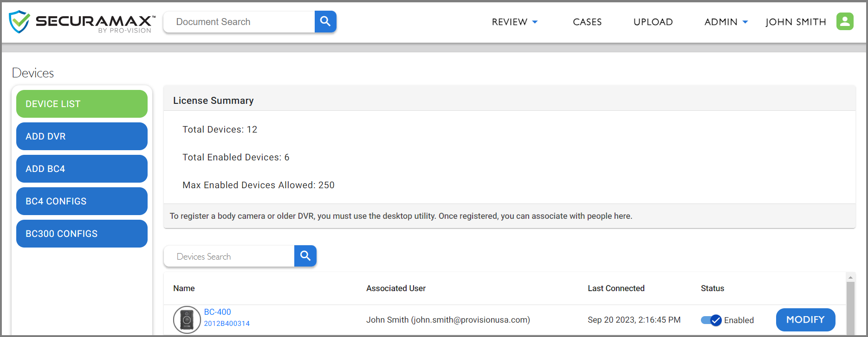
Task: Open BC4 Configs section
Action: 82,201
